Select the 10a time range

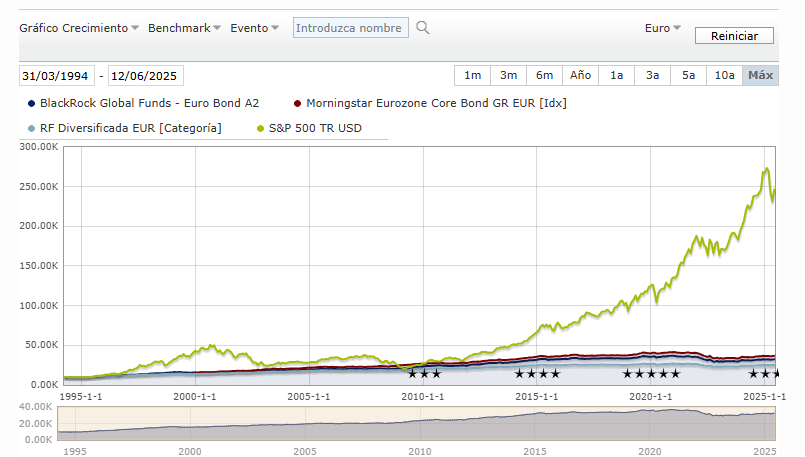[x=724, y=75]
